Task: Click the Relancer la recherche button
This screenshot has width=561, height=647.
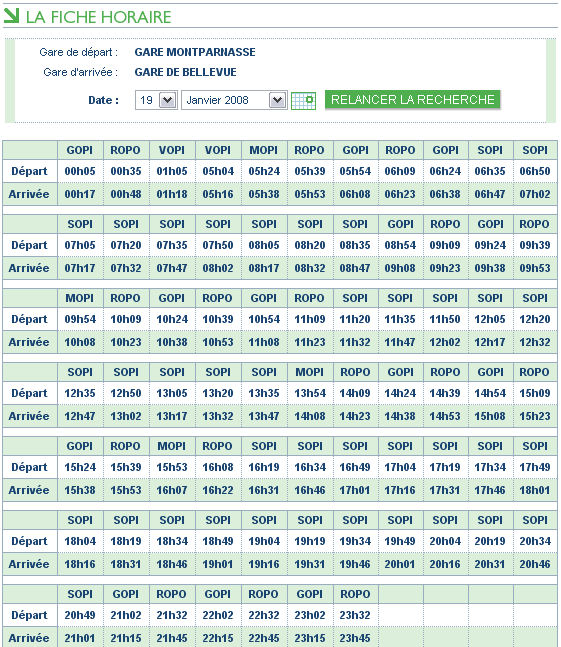Action: (x=412, y=99)
